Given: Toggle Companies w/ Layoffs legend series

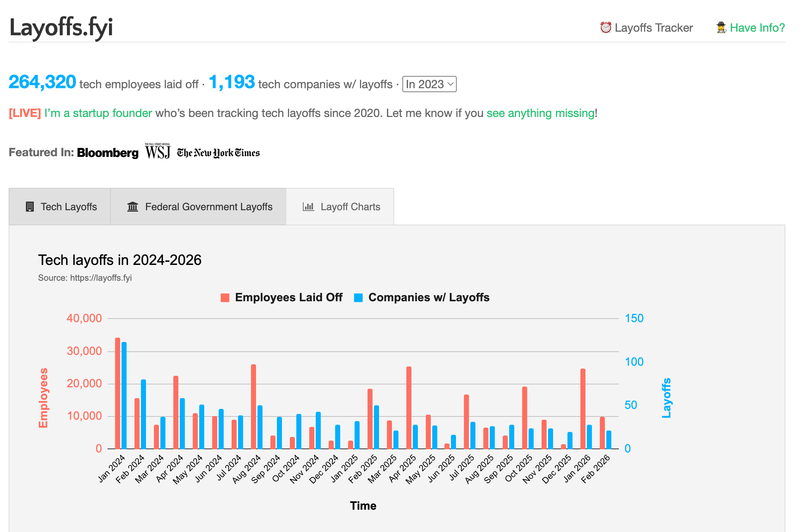Looking at the screenshot, I should tap(429, 297).
